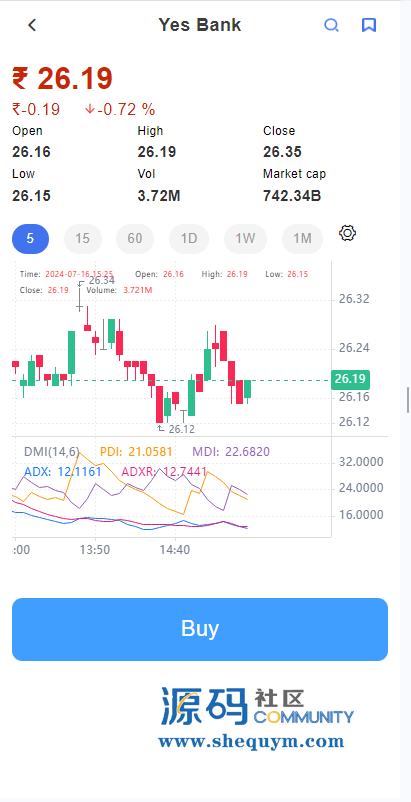Viewport: 411px width, 802px height.
Task: Click the chart Volume 3.721M readout
Action: tap(119, 290)
